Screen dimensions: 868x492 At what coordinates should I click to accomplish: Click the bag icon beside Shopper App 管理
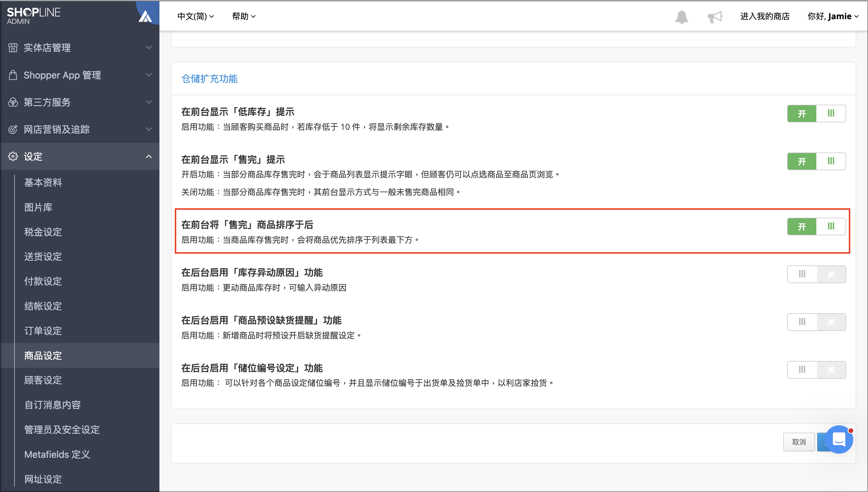click(x=13, y=75)
